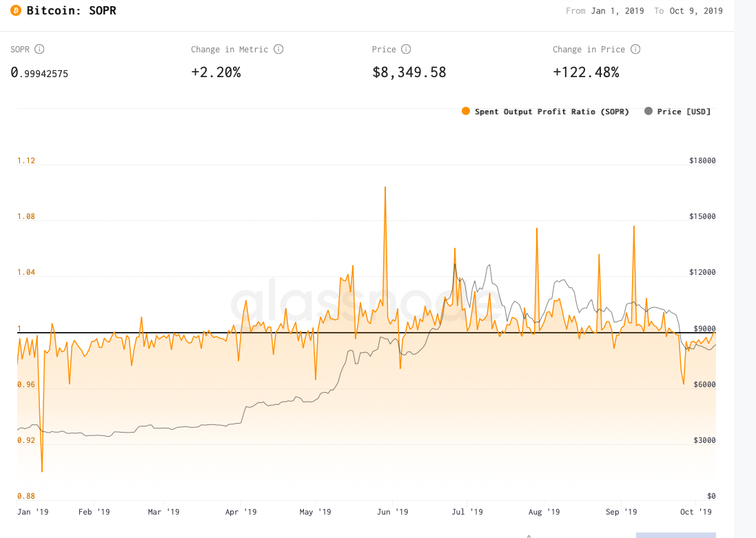Viewport: 756px width, 538px height.
Task: Click the $12000 right axis label
Action: point(702,272)
